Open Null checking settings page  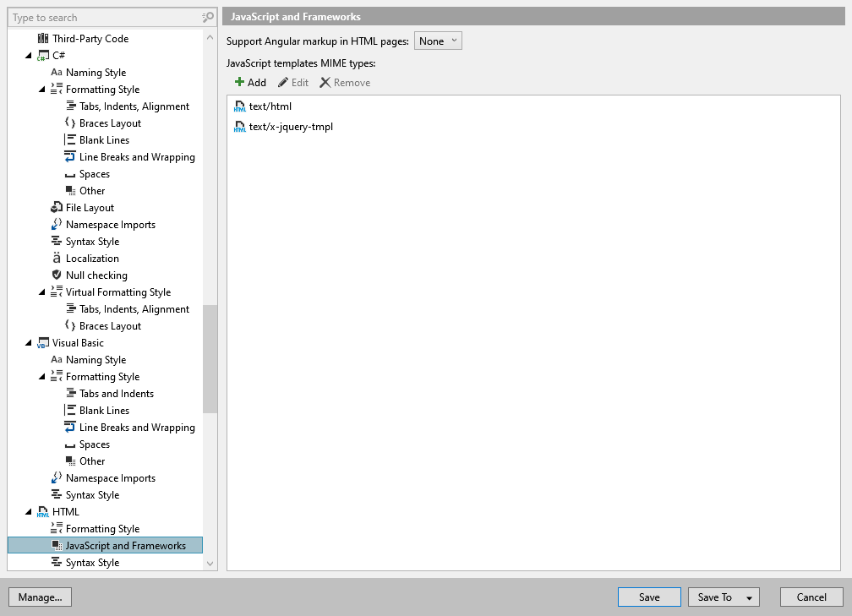pos(96,275)
